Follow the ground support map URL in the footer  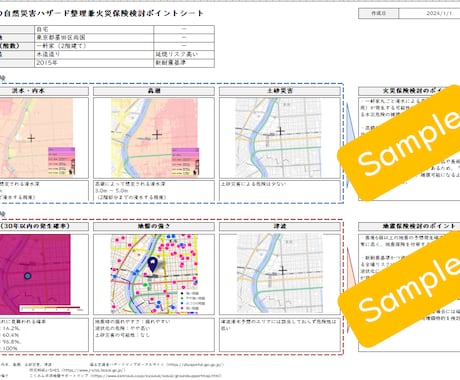click(156, 376)
